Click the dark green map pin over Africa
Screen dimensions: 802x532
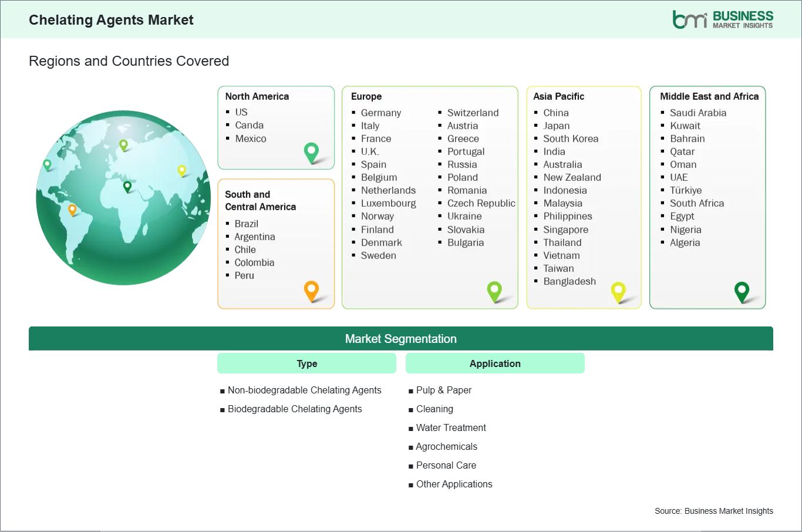[x=127, y=187]
